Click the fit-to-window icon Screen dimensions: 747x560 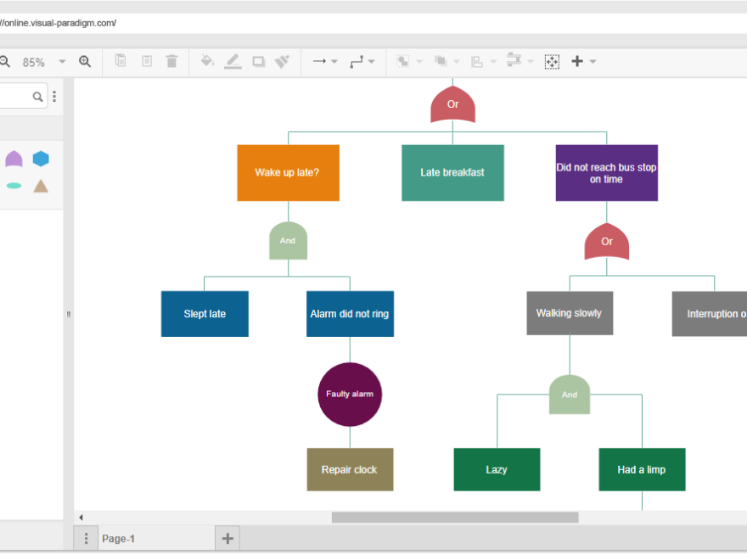coord(551,61)
